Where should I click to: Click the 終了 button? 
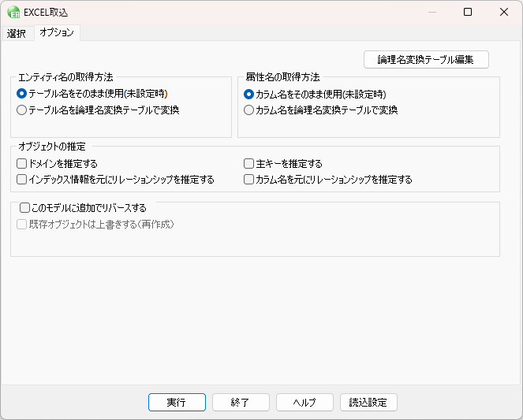pyautogui.click(x=241, y=403)
